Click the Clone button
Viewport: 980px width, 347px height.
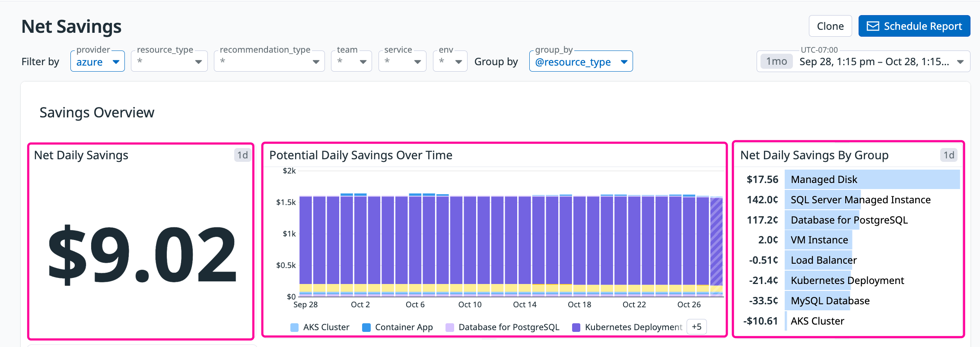830,26
